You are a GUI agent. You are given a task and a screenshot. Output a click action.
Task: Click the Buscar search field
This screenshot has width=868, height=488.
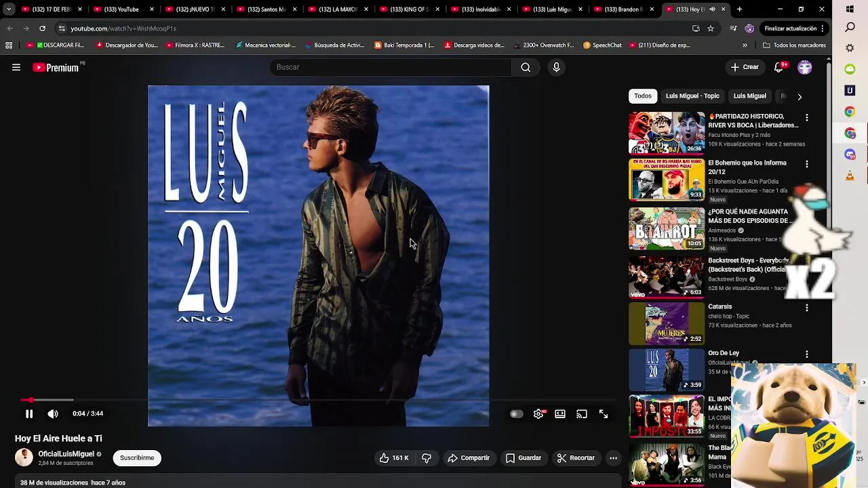point(391,67)
